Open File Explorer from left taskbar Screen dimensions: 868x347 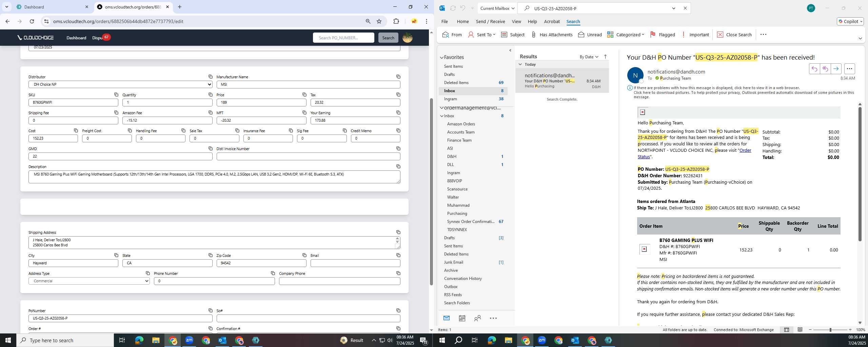[156, 340]
